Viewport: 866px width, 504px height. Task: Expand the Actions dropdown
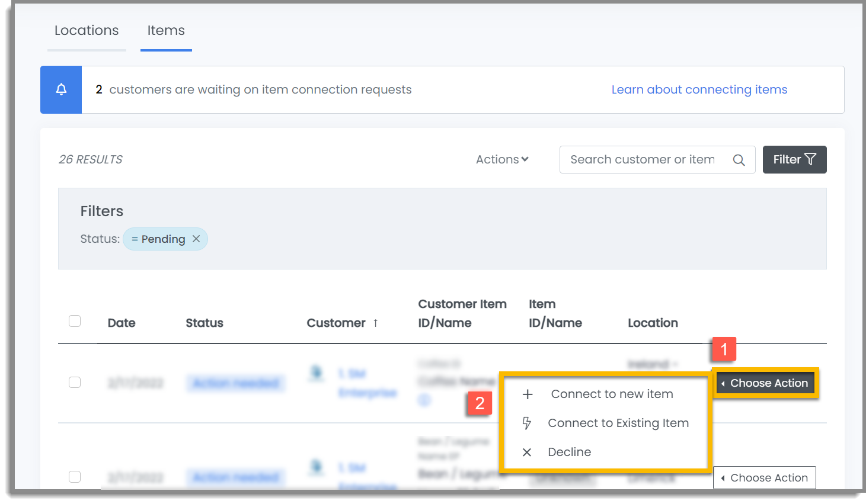(502, 159)
